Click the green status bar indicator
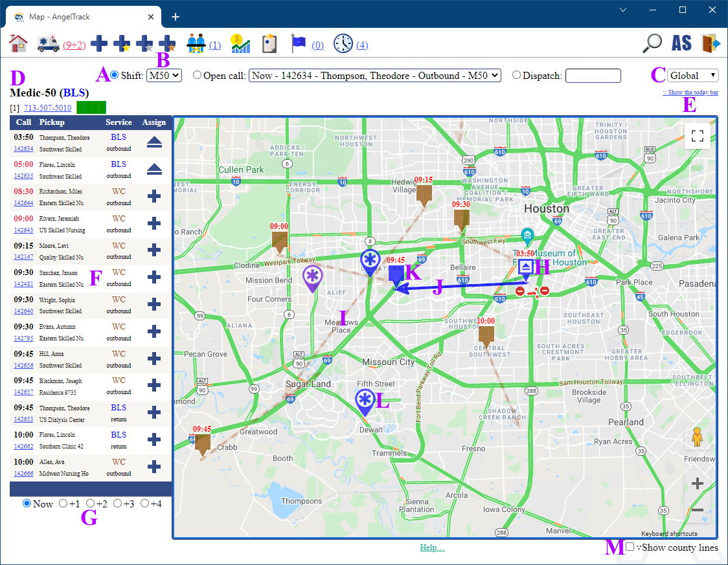Viewport: 728px width, 565px height. coord(91,107)
